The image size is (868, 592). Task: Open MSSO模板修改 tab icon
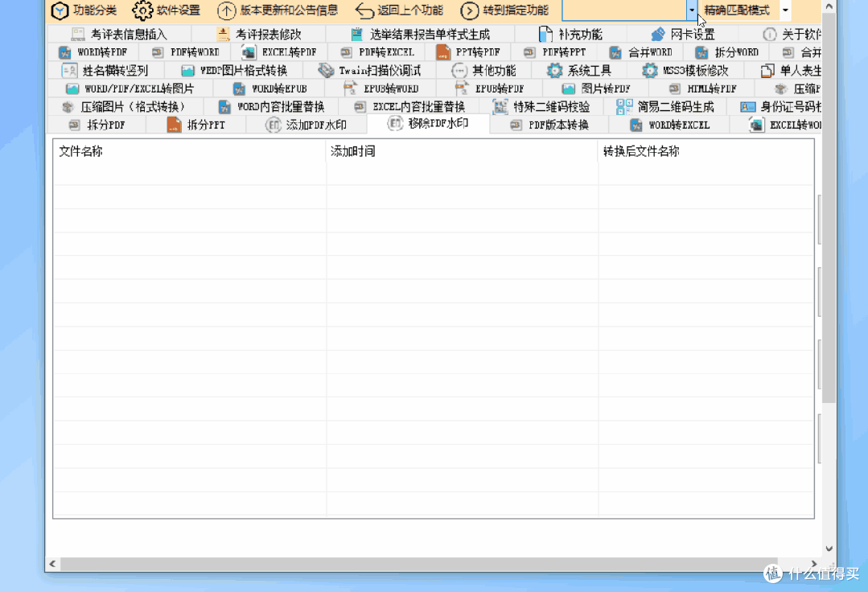coord(649,71)
